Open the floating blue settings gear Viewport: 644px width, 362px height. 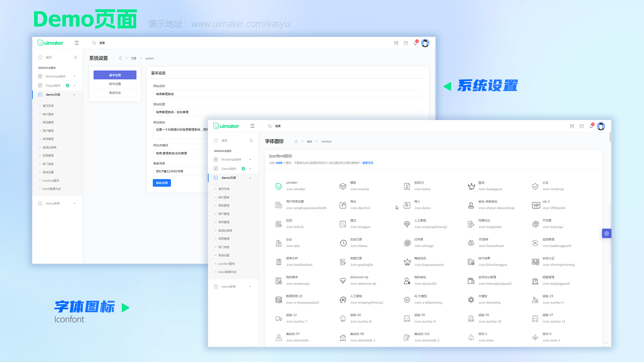606,233
